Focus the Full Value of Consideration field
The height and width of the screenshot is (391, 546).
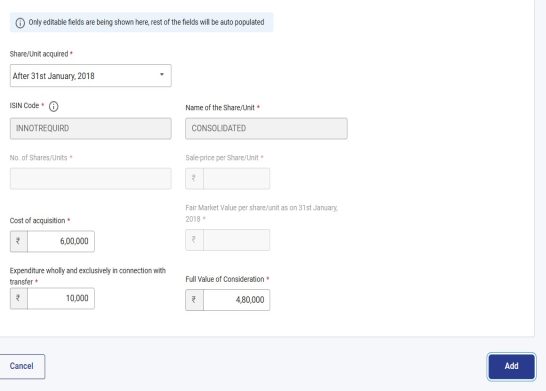pyautogui.click(x=236, y=300)
